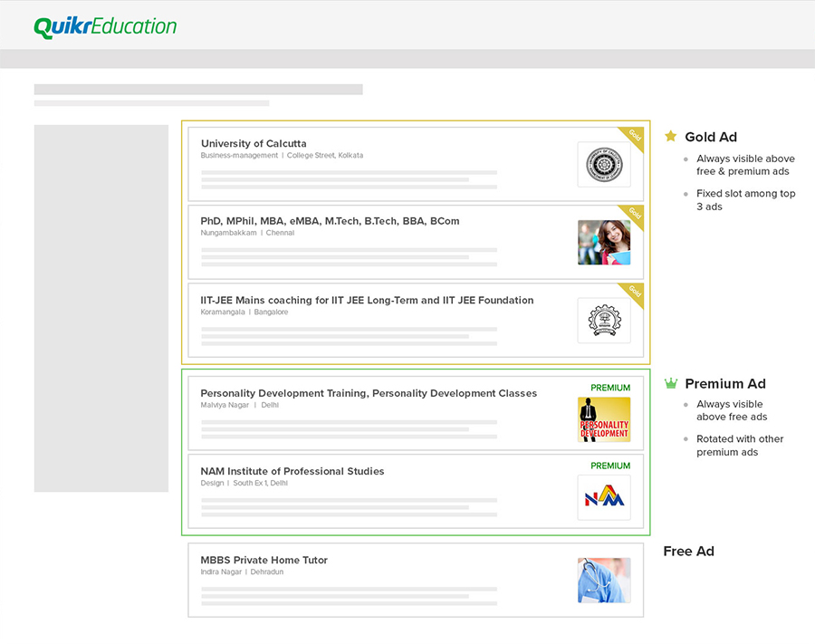This screenshot has width=815, height=644.
Task: Click 'South Ex 1, Delhi' location text
Action: (x=261, y=483)
